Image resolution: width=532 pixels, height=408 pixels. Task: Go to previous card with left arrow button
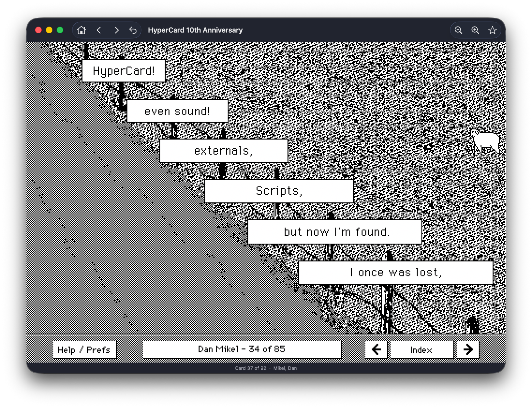376,349
